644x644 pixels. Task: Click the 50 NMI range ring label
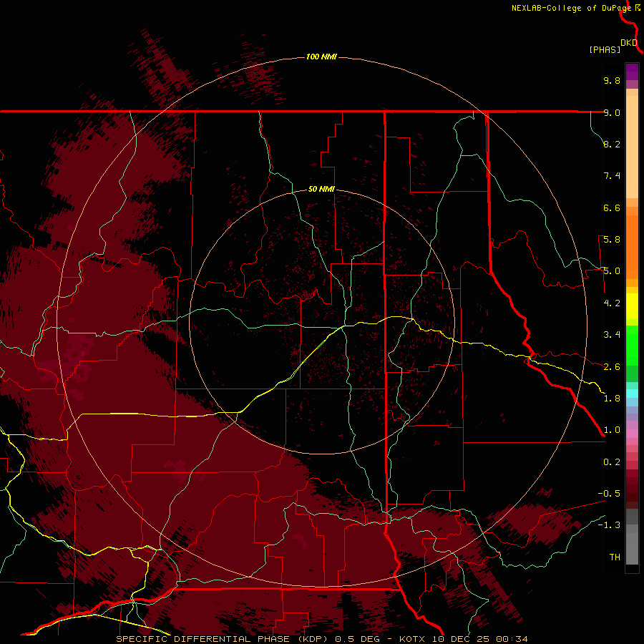pos(321,189)
